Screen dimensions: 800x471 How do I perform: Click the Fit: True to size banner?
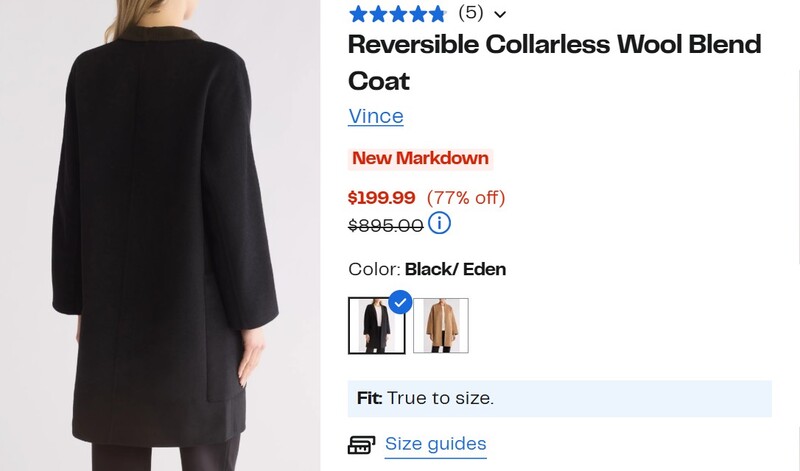pos(559,398)
